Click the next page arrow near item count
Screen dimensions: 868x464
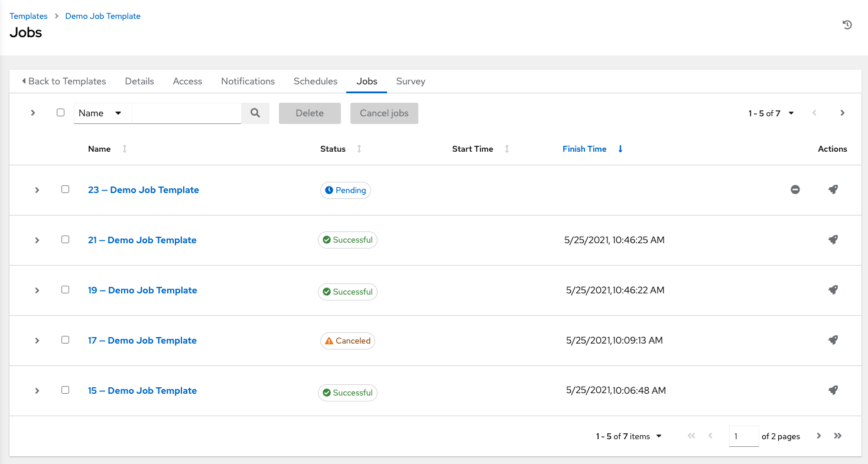point(818,436)
